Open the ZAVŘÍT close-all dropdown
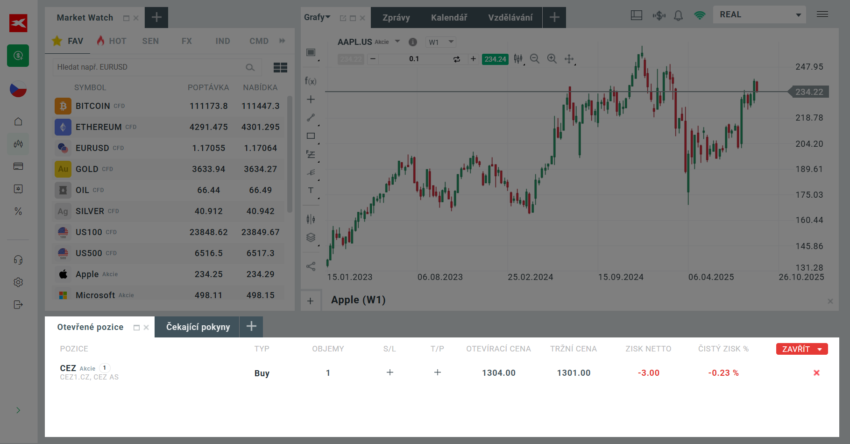The height and width of the screenshot is (444, 850). (801, 349)
